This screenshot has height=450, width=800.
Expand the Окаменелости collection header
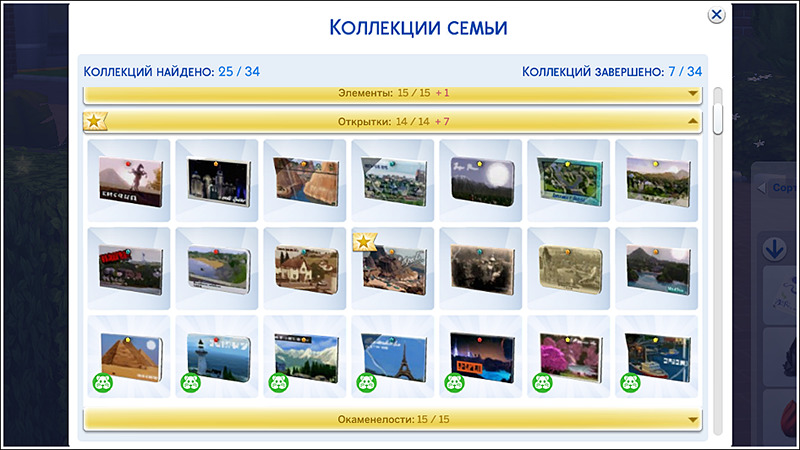tap(393, 419)
